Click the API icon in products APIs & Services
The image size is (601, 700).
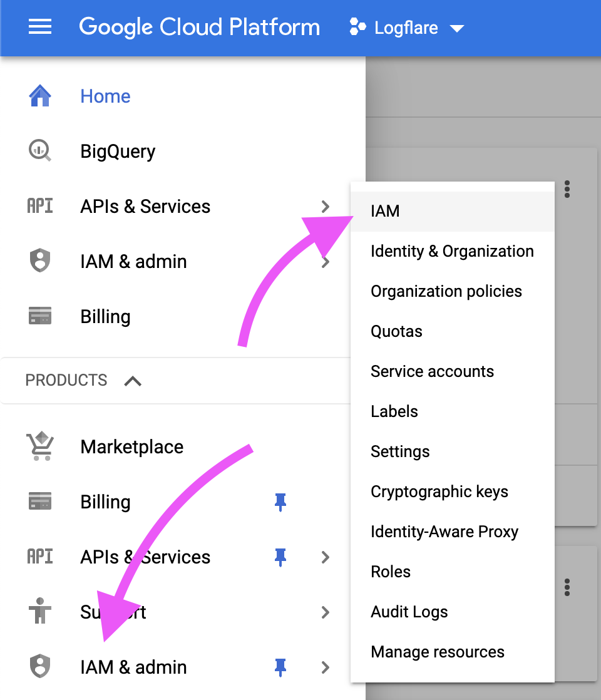coord(40,557)
